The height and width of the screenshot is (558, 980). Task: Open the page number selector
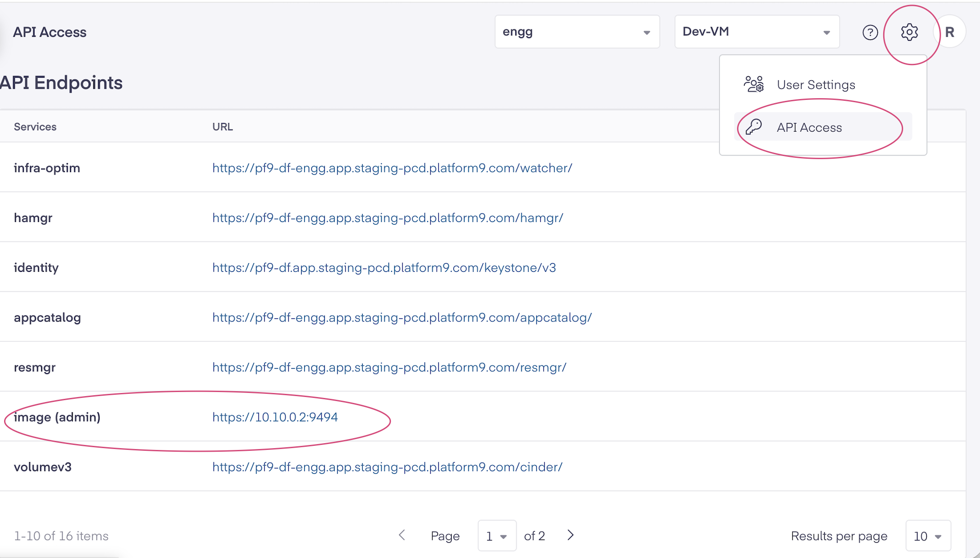tap(496, 536)
